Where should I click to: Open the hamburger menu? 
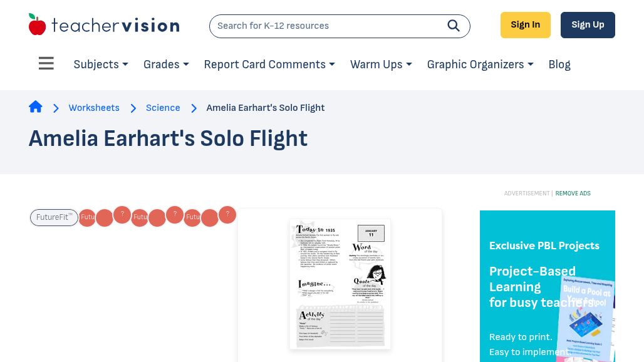[x=46, y=64]
